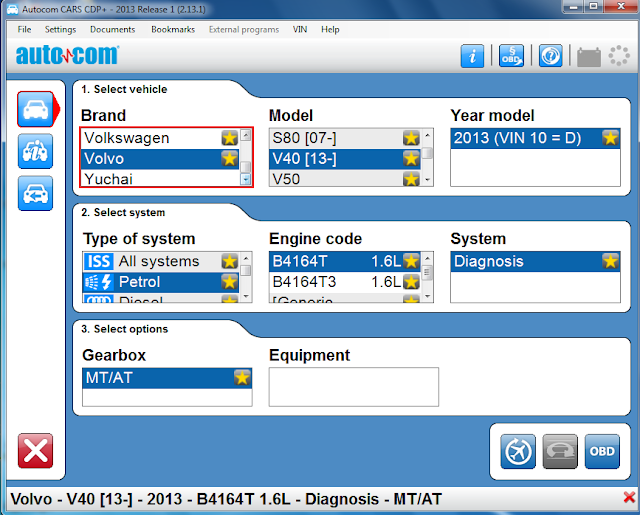The height and width of the screenshot is (515, 640).
Task: Click the Brand list scrollbar thumb
Action: click(245, 167)
